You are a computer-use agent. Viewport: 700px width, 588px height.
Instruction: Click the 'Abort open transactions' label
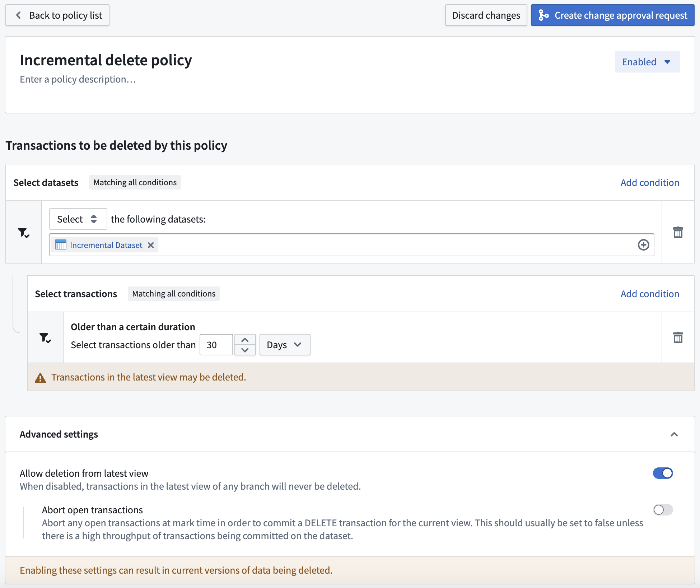click(92, 510)
